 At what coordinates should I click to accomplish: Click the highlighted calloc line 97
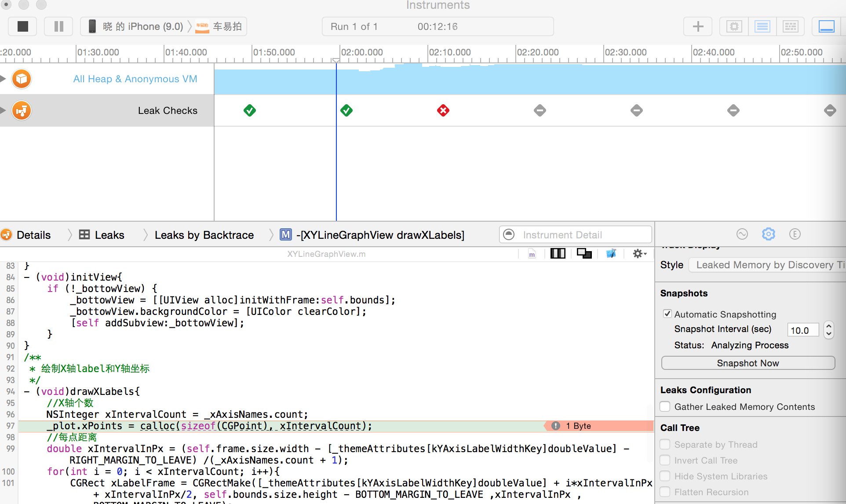(336, 426)
